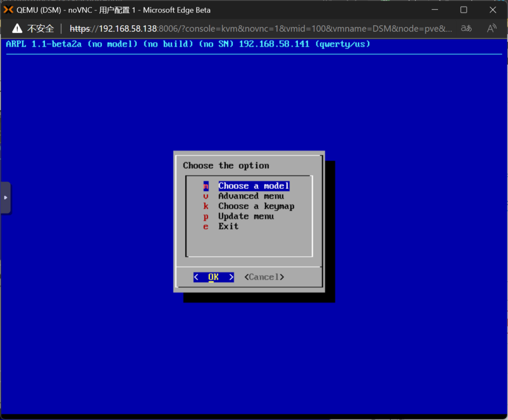Select the 'Exit' menu entry
The image size is (508, 420).
pyautogui.click(x=228, y=226)
